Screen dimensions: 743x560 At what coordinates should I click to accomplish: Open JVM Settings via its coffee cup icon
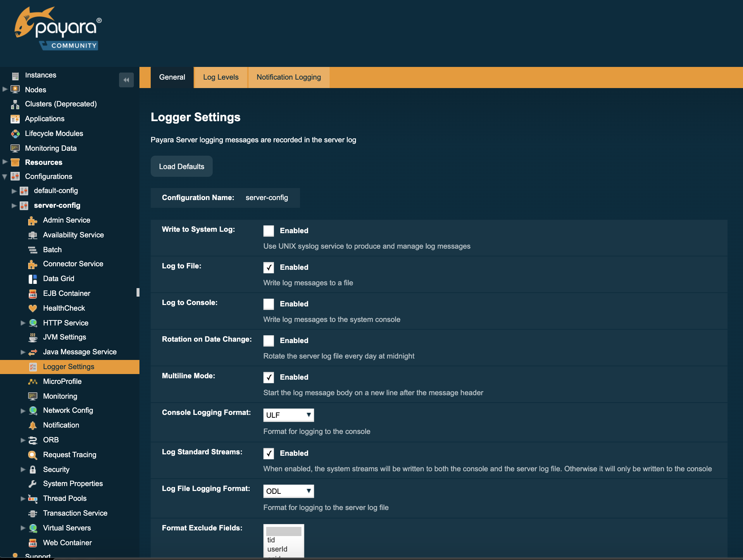33,337
